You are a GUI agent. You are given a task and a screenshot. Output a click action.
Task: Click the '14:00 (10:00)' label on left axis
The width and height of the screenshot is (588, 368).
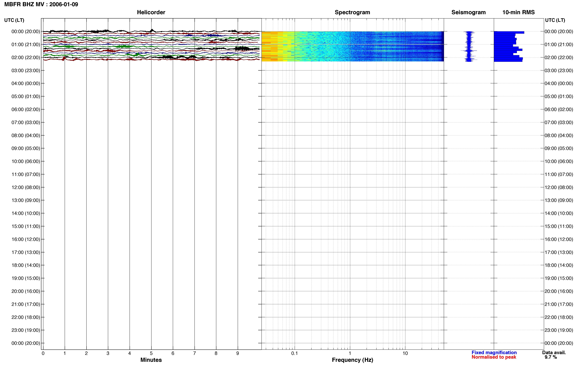[26, 213]
